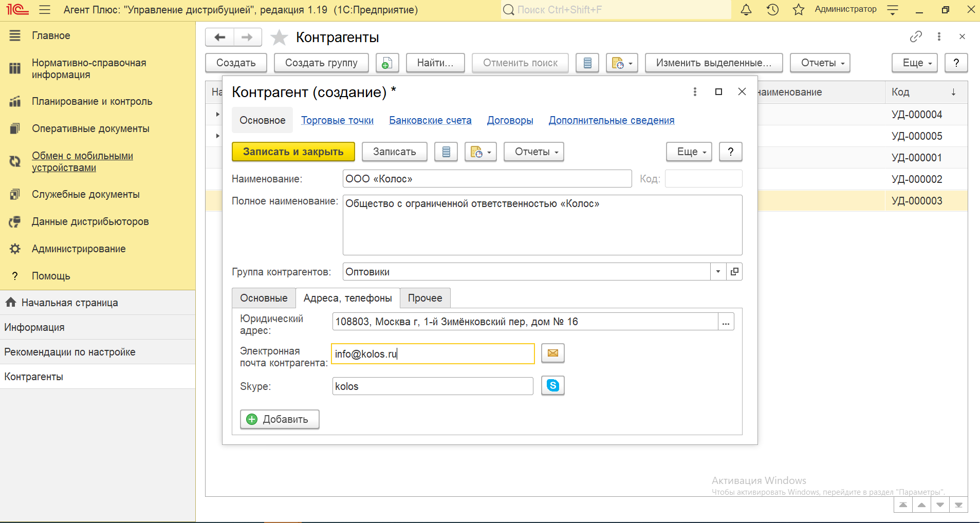This screenshot has height=523, width=980.
Task: Open the favorites star in the title bar
Action: click(798, 10)
